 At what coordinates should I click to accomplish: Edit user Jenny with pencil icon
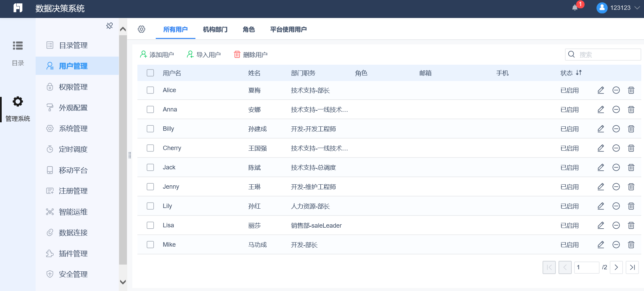[601, 187]
